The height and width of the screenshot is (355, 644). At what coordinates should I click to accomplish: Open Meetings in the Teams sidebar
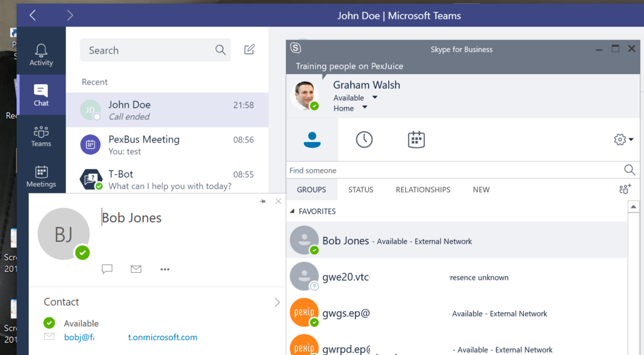point(41,177)
